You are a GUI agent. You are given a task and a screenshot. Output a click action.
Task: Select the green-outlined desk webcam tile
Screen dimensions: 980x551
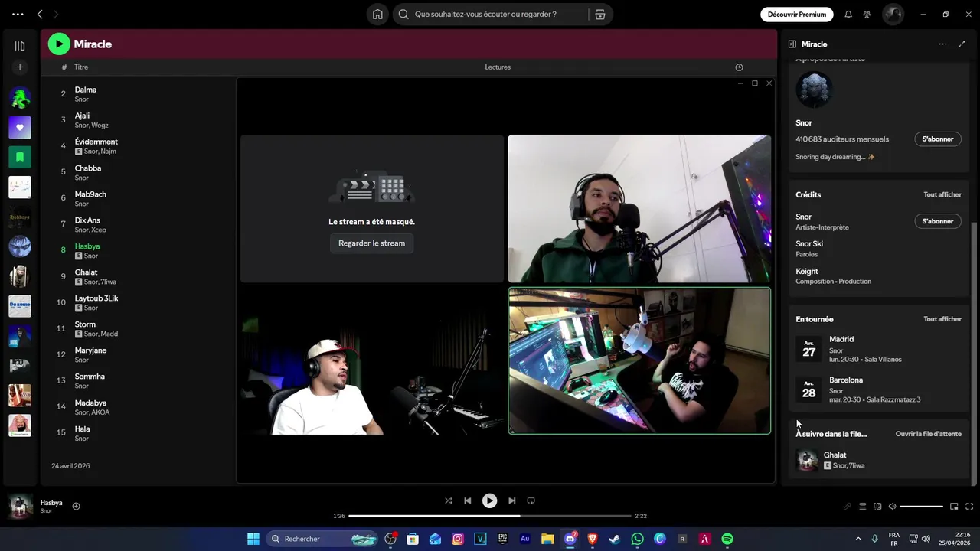coord(639,361)
